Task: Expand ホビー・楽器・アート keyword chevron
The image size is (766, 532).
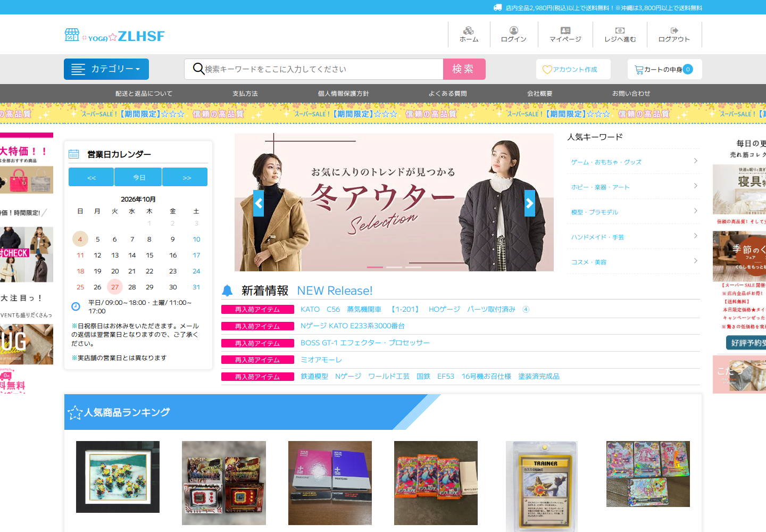Action: point(696,186)
